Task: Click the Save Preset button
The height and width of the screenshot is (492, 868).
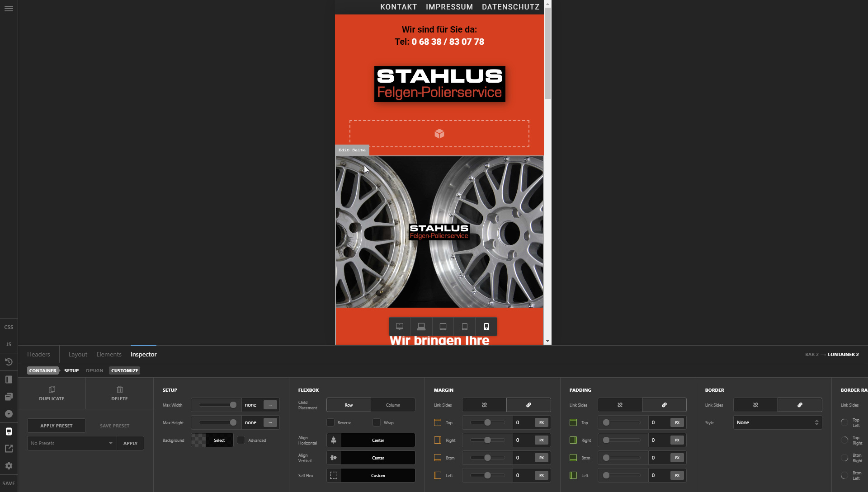Action: [115, 426]
